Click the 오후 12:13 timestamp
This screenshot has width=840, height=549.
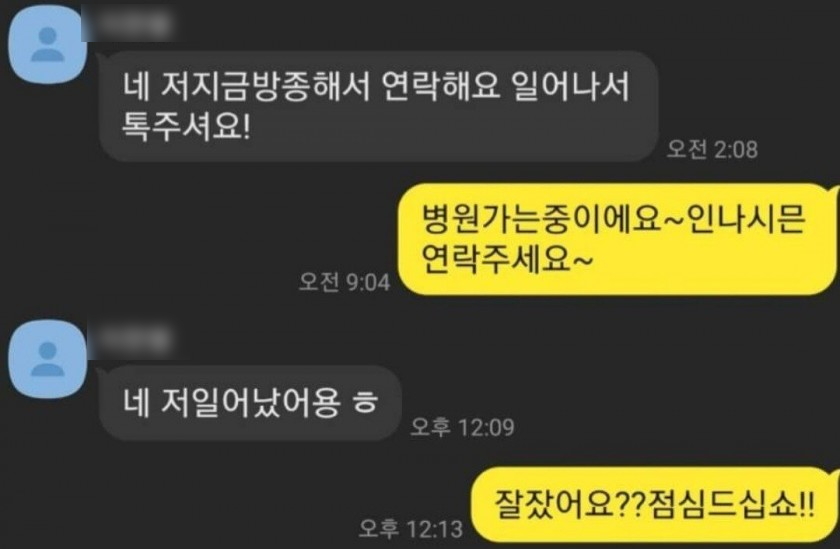411,529
